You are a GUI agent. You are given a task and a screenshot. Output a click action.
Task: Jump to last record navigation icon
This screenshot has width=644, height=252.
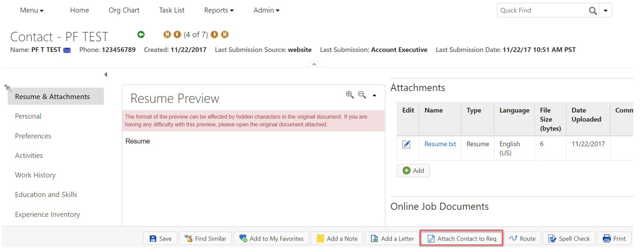coord(225,34)
